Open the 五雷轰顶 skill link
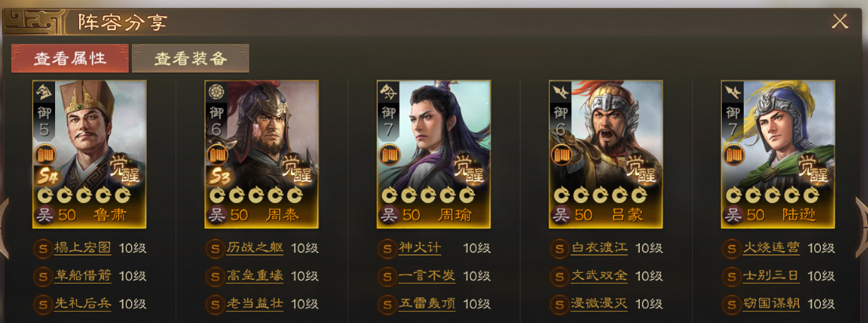 click(x=427, y=304)
